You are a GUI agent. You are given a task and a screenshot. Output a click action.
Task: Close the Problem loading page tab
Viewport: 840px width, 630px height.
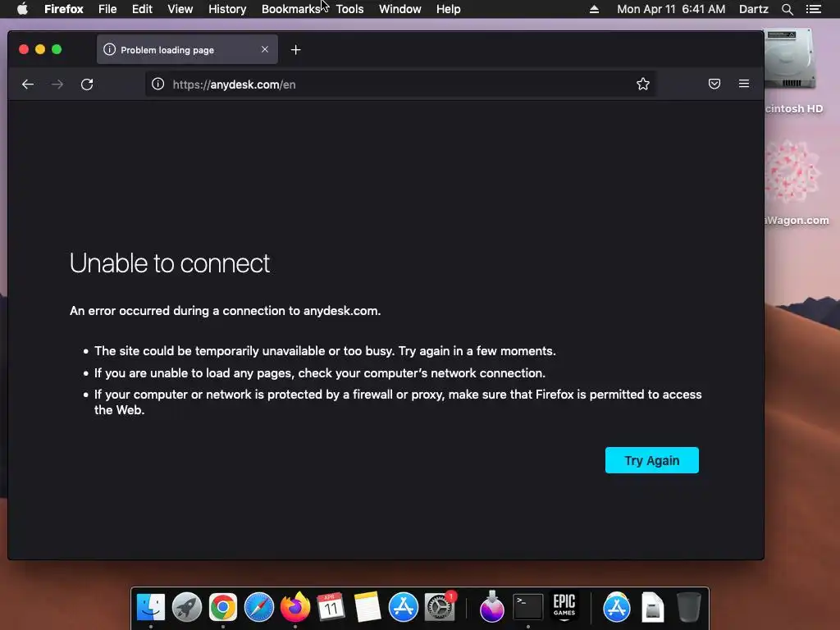coord(265,49)
